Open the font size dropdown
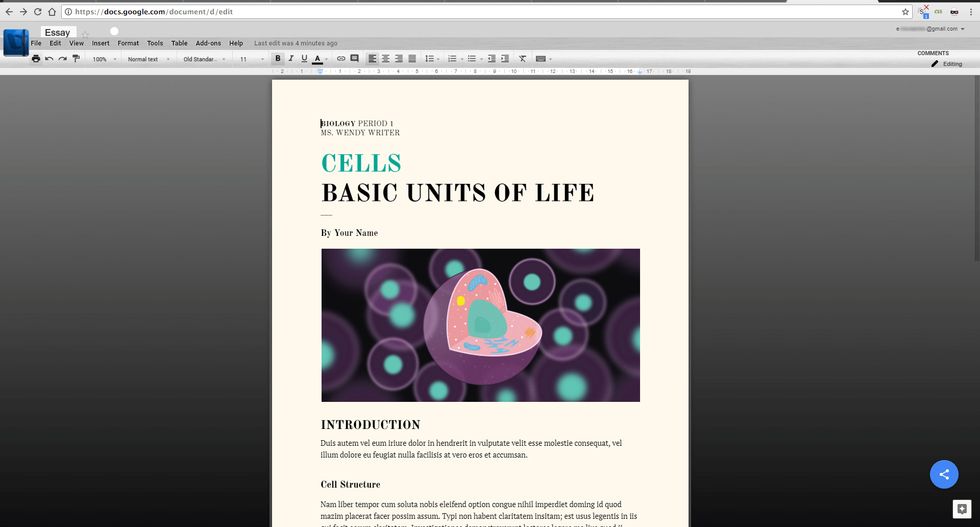 [250, 58]
